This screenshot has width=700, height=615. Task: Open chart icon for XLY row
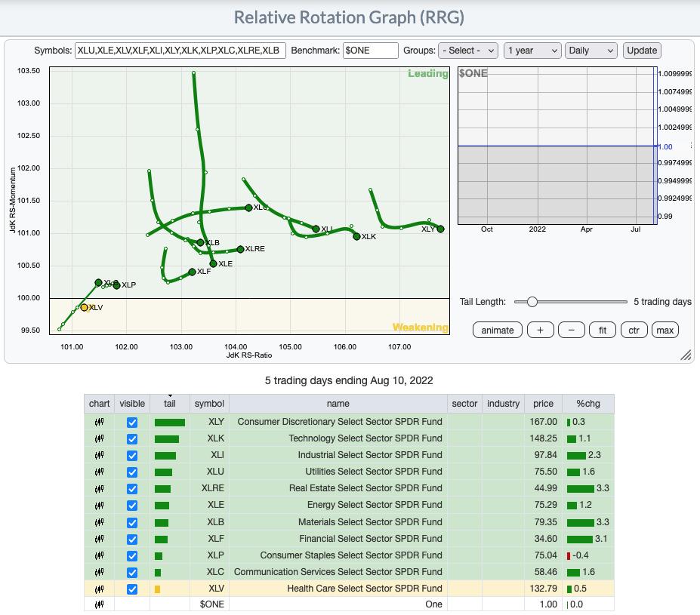(99, 422)
